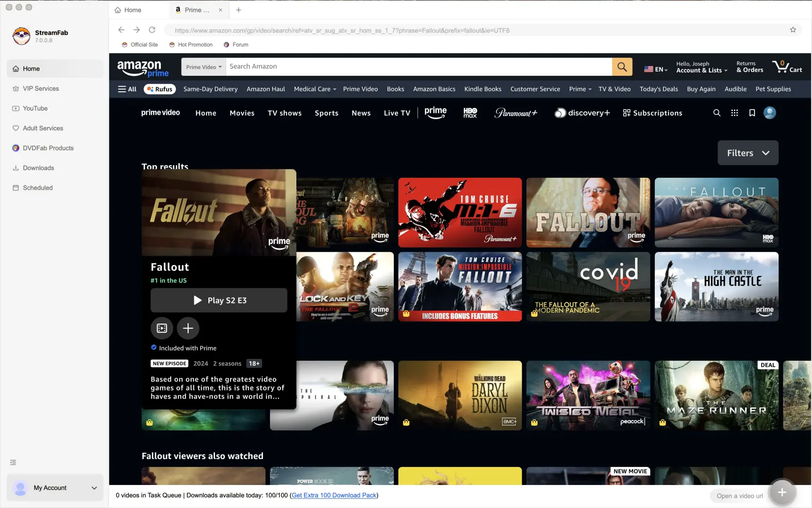Open the Covid 19 Fallout thumbnail
Viewport: 812px width, 508px height.
pyautogui.click(x=588, y=287)
